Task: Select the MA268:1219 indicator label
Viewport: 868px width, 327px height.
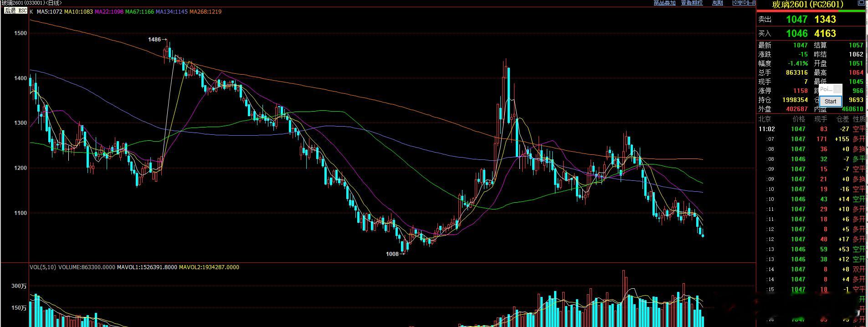Action: (205, 11)
